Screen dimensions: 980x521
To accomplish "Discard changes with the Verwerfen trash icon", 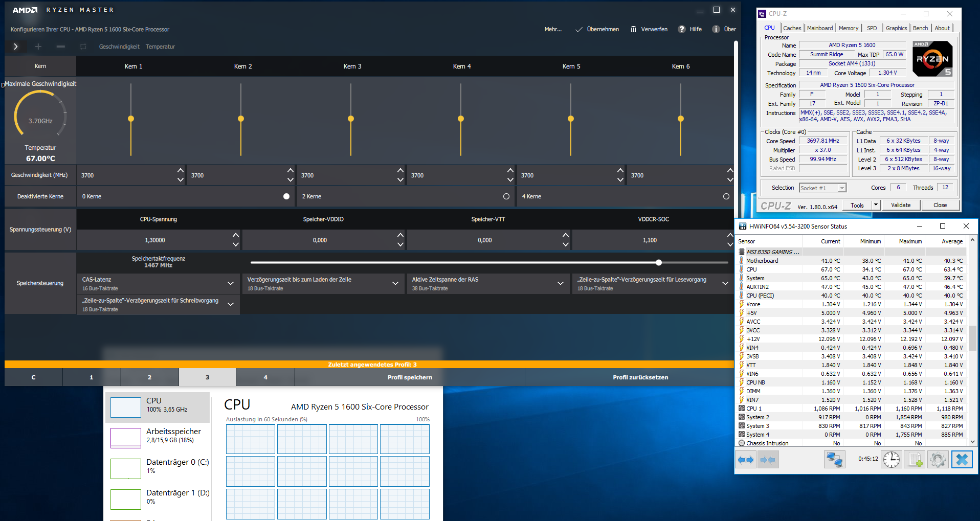I will tap(633, 29).
